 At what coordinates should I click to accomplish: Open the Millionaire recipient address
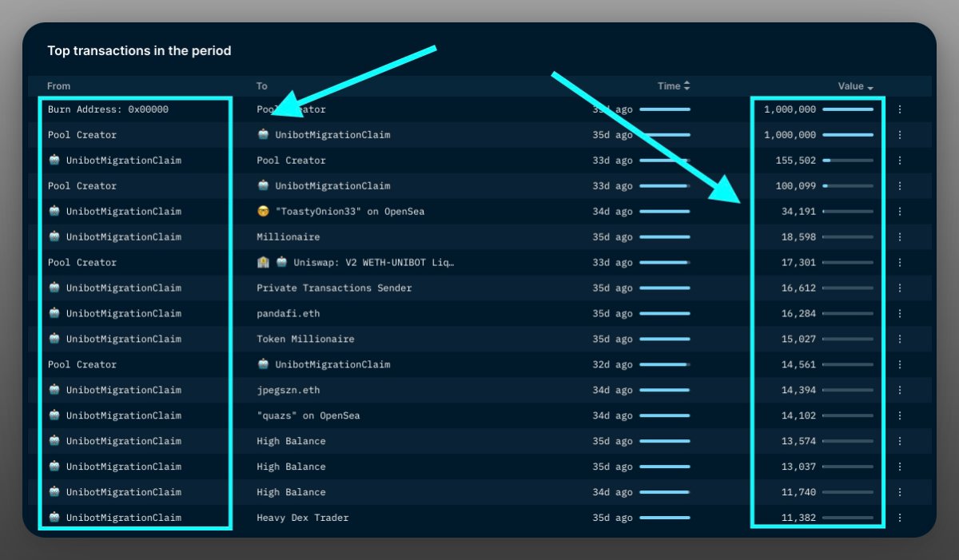288,237
